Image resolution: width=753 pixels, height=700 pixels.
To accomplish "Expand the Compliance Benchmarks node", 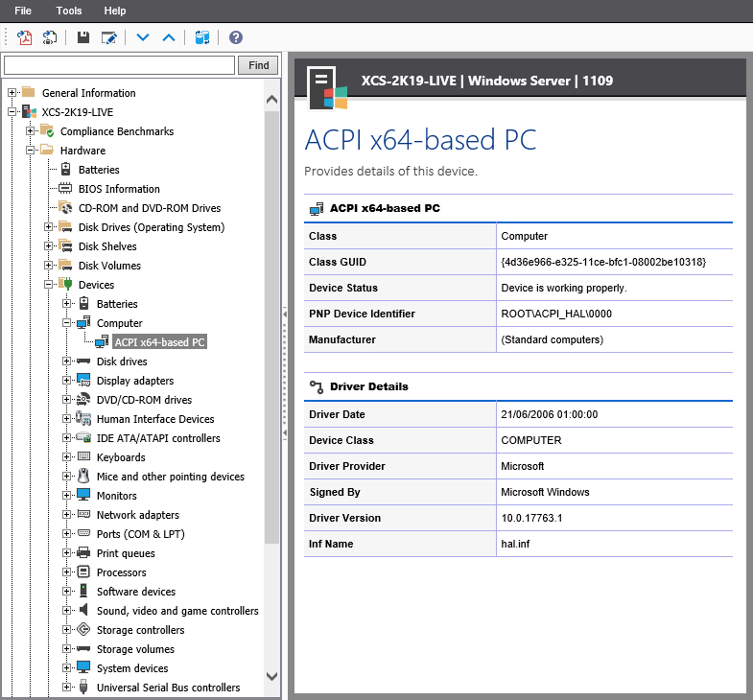I will point(31,131).
